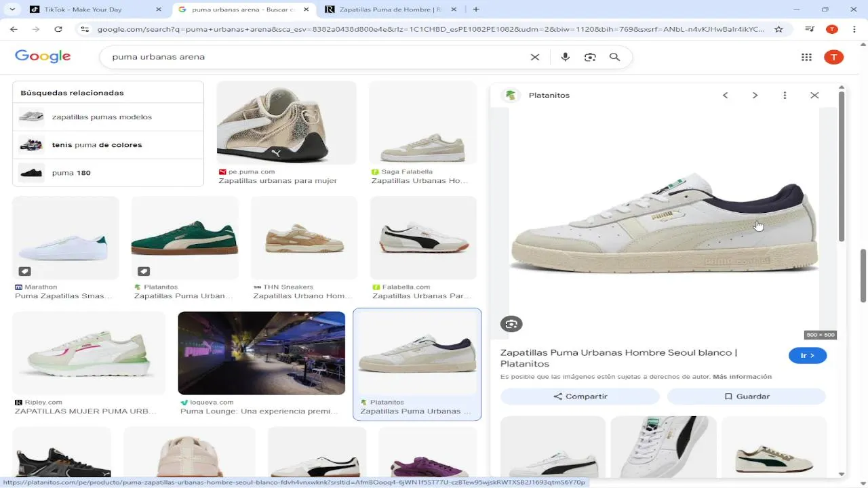Open tab search dropdown arrow

point(12,9)
